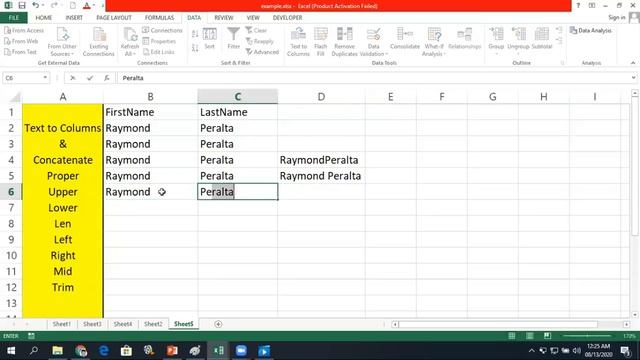Switch to Sheet1 tab

tap(61, 324)
